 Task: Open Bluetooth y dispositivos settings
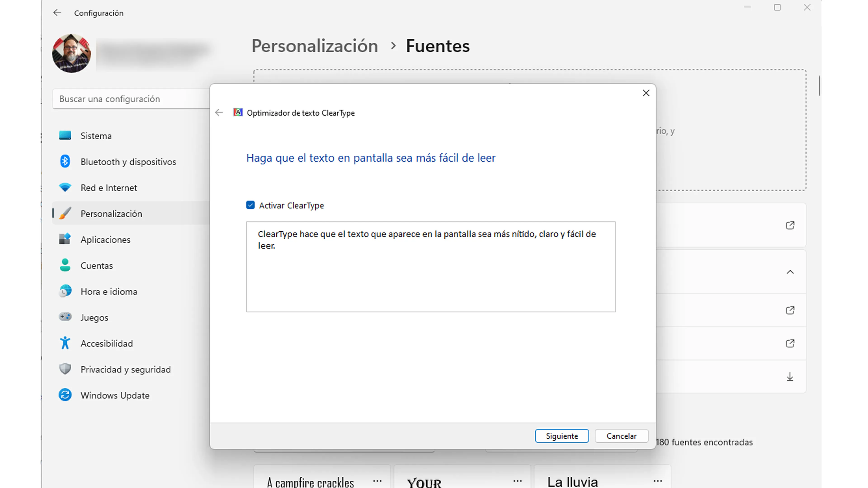tap(131, 161)
